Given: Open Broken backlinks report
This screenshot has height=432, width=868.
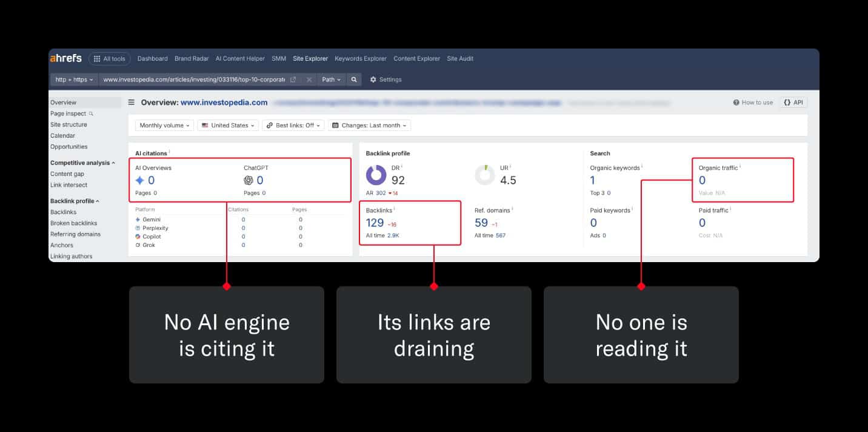Looking at the screenshot, I should click(74, 223).
